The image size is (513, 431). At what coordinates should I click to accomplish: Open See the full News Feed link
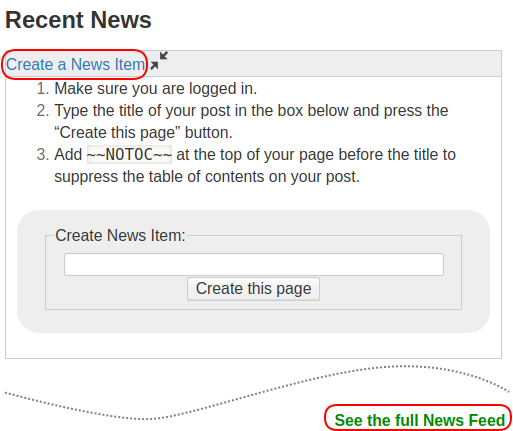tap(420, 420)
